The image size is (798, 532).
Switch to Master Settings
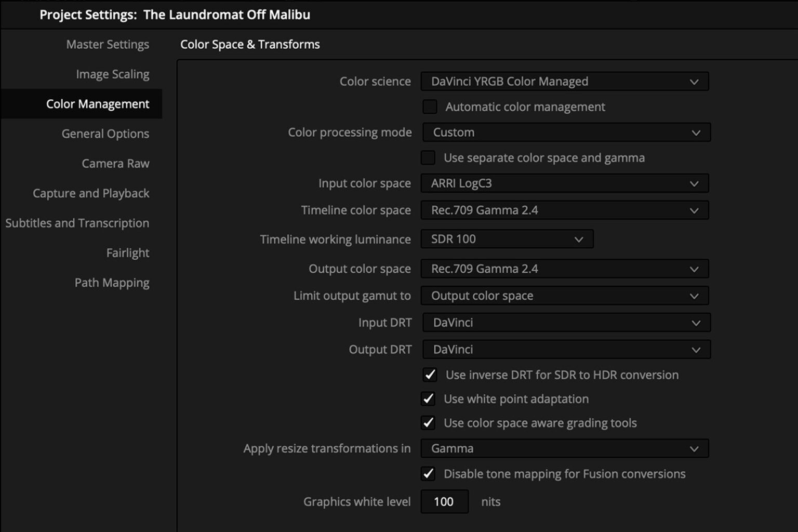pos(108,44)
